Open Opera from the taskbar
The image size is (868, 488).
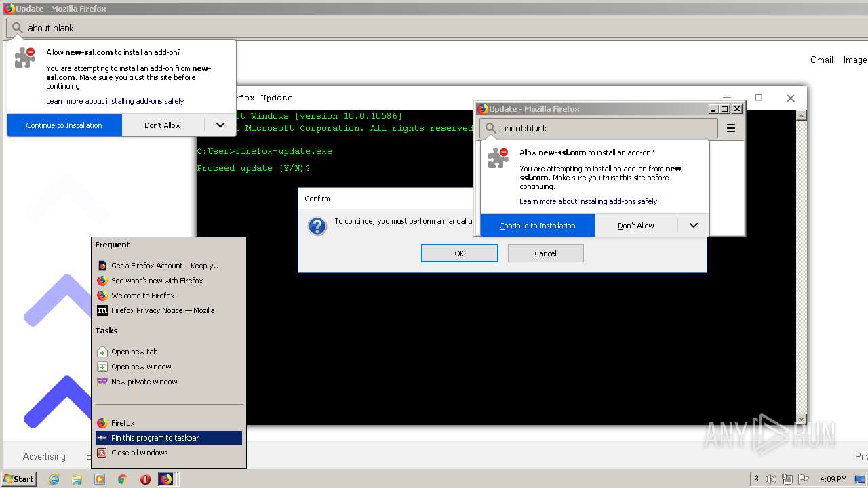(145, 479)
